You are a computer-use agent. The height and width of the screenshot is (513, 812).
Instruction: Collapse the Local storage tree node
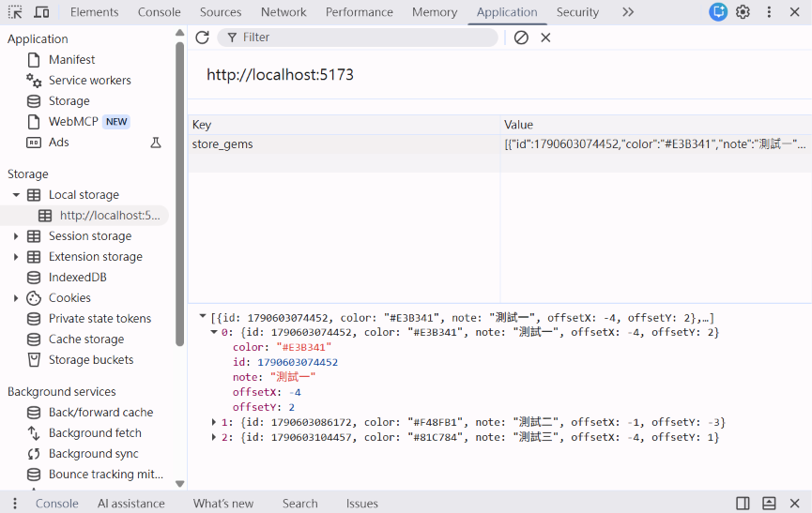16,195
